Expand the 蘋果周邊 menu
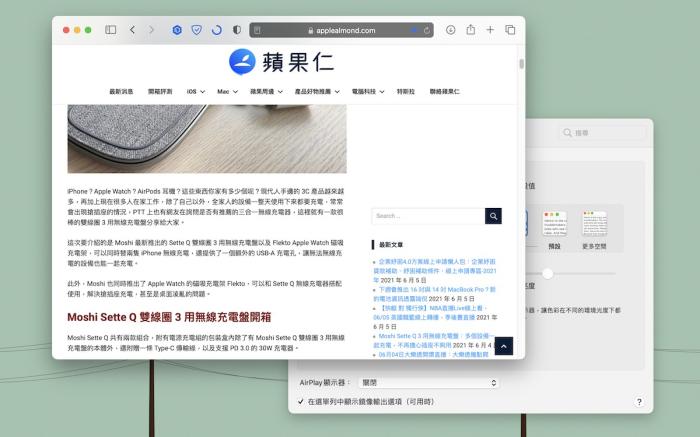 click(266, 92)
